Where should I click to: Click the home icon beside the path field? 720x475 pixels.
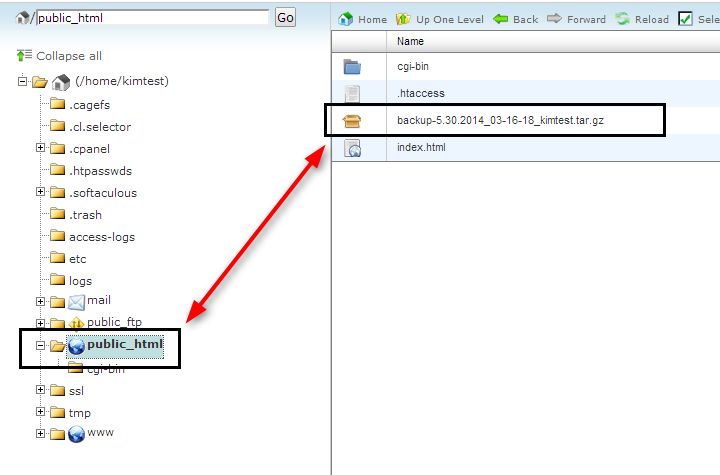[x=22, y=18]
